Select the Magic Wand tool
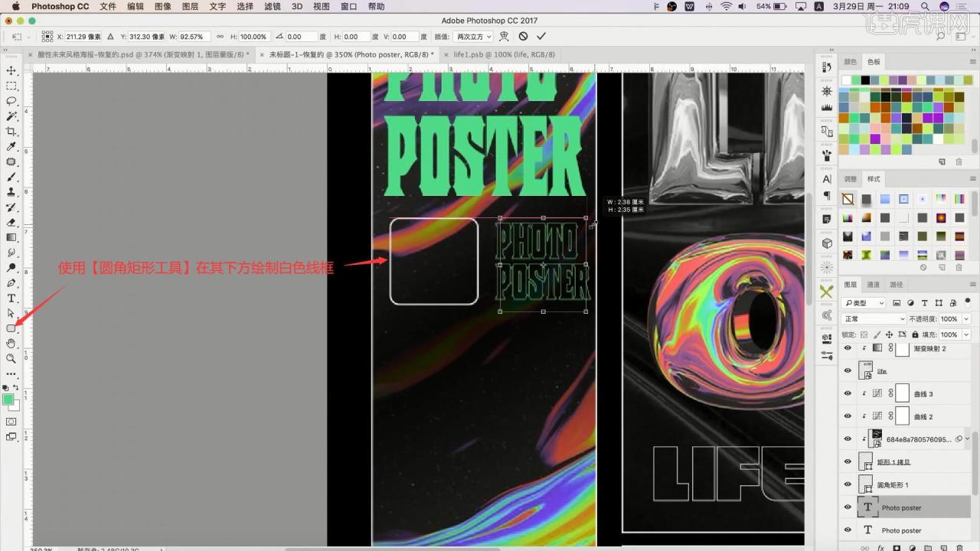The width and height of the screenshot is (980, 551). (x=11, y=116)
